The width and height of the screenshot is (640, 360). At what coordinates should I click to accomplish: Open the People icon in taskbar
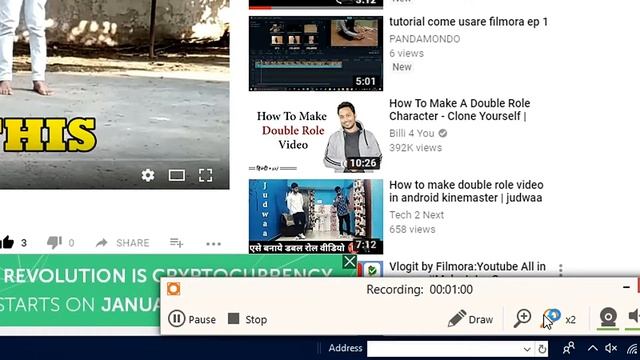point(569,348)
